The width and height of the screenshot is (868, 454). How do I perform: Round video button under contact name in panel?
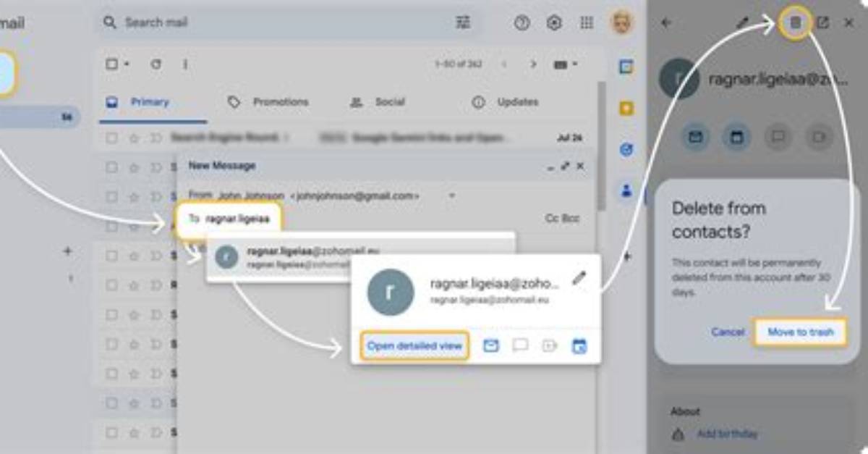(x=819, y=137)
